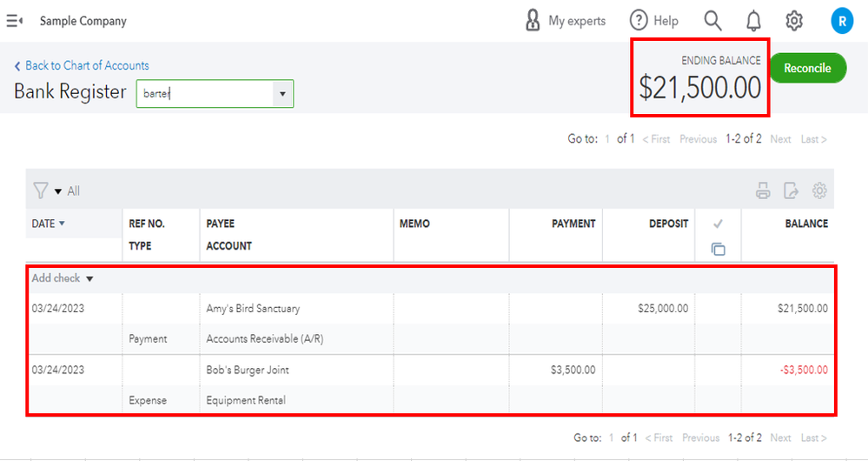The height and width of the screenshot is (461, 868).
Task: Open table settings gear icon
Action: pyautogui.click(x=819, y=191)
